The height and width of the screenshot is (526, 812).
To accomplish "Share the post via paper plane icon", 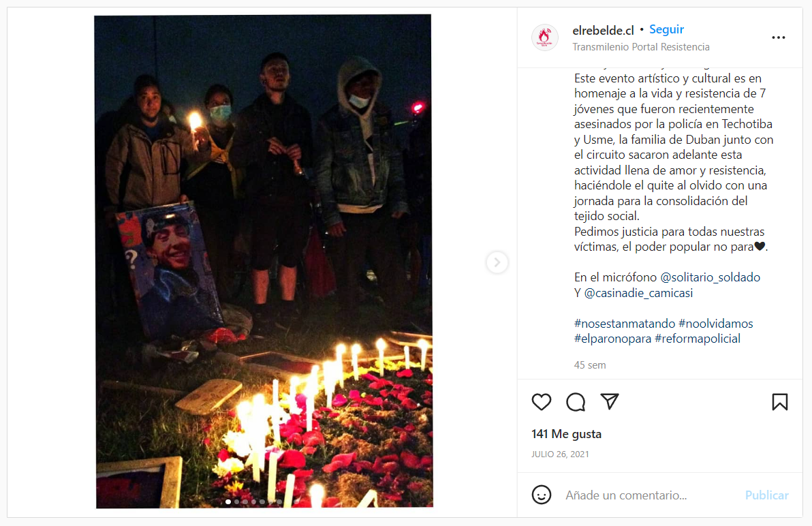I will pyautogui.click(x=610, y=401).
